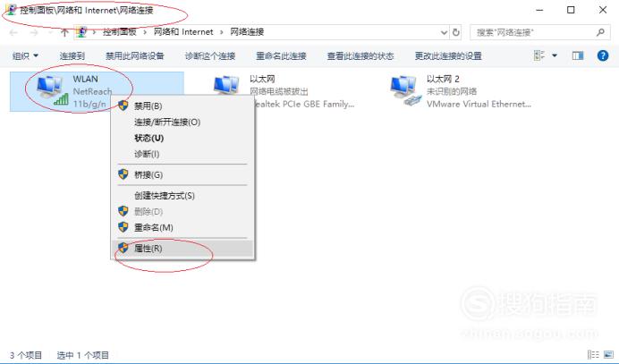Image resolution: width=619 pixels, height=364 pixels.
Task: Switch to details view in status bar
Action: click(593, 354)
